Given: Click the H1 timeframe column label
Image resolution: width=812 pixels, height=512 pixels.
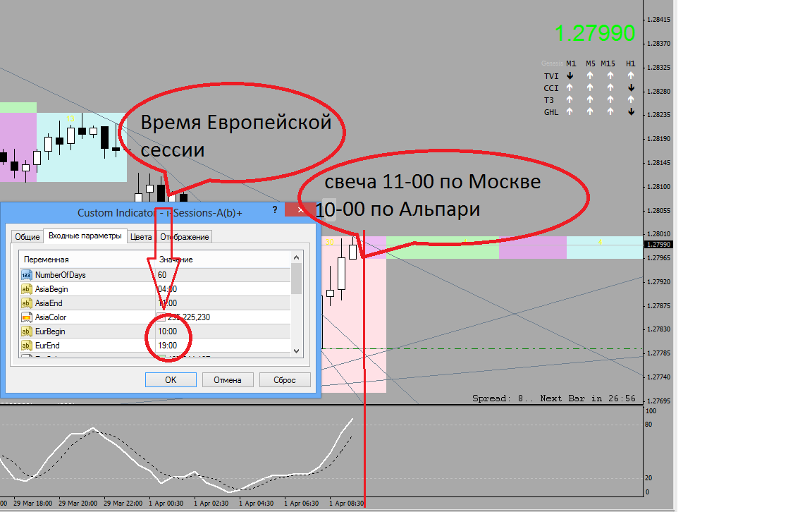Looking at the screenshot, I should [630, 63].
